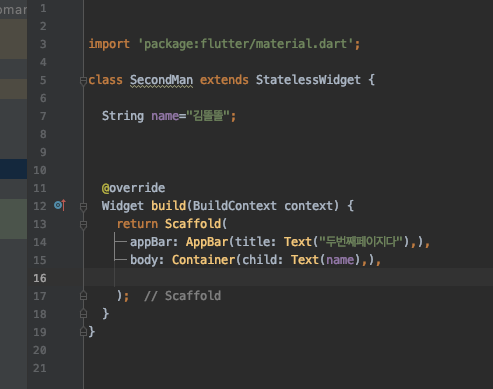Click fold end marker on line 17
This screenshot has height=389, width=493.
pyautogui.click(x=83, y=296)
